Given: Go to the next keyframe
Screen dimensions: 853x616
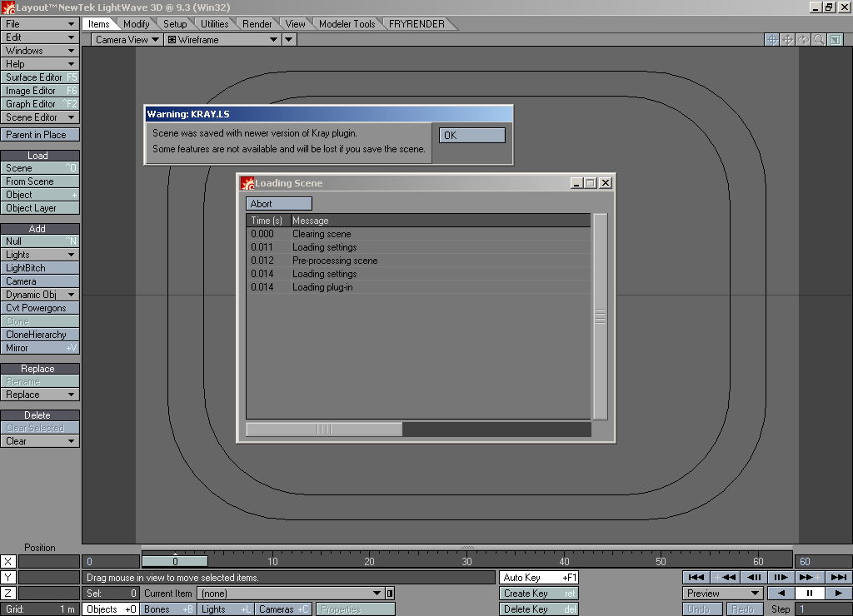Looking at the screenshot, I should (x=810, y=578).
